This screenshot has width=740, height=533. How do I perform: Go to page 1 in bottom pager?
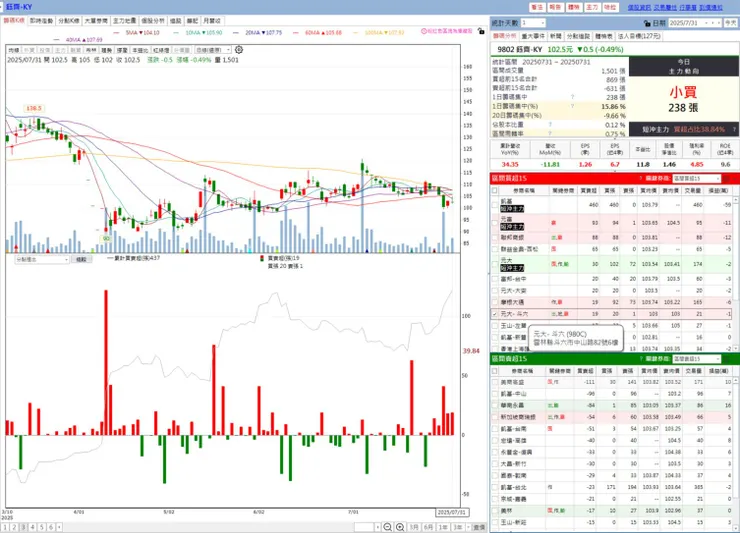point(5,527)
